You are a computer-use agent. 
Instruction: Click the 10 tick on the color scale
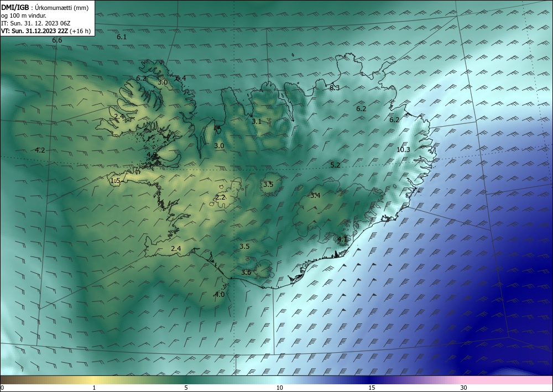click(279, 388)
